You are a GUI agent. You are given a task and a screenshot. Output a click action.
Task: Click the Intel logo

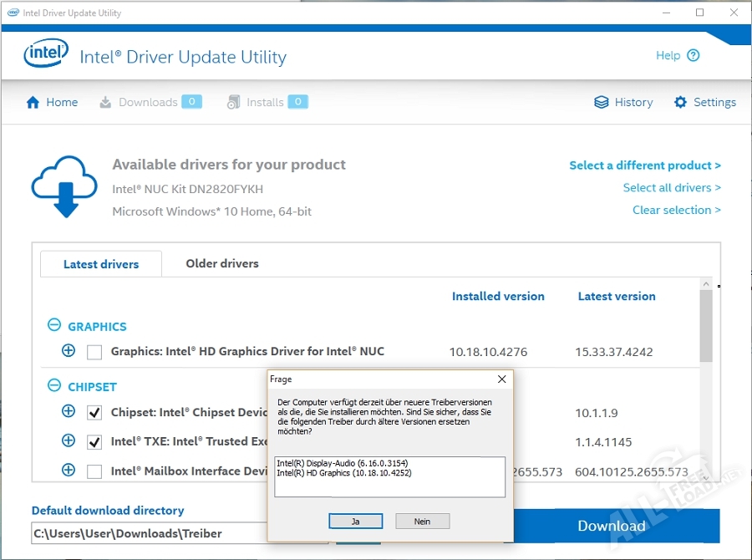(x=46, y=55)
